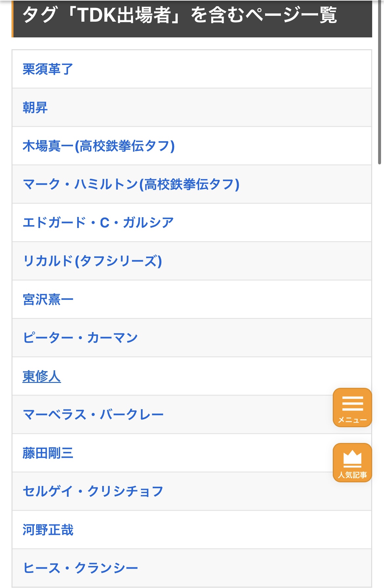Tap the blank area of 朝昇 row
The height and width of the screenshot is (588, 384).
click(210, 108)
